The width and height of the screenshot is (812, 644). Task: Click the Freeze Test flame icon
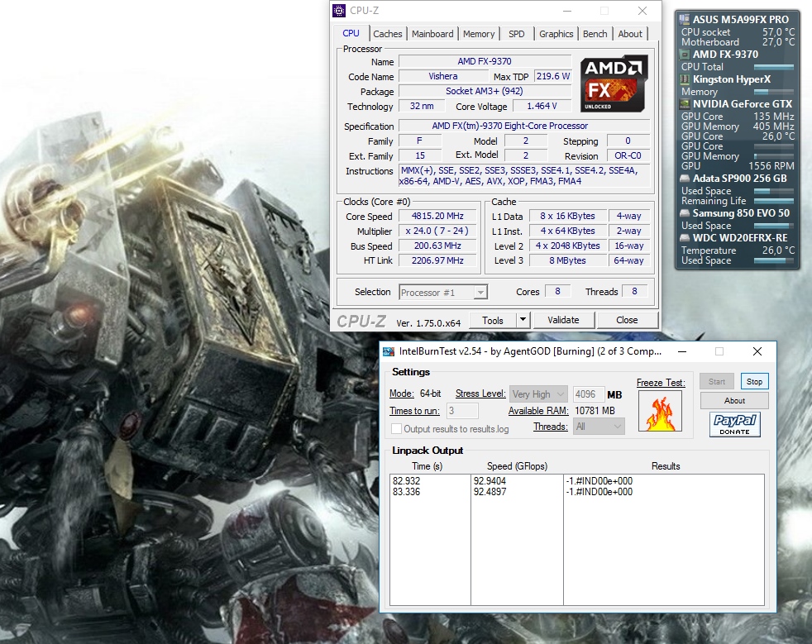tap(661, 411)
